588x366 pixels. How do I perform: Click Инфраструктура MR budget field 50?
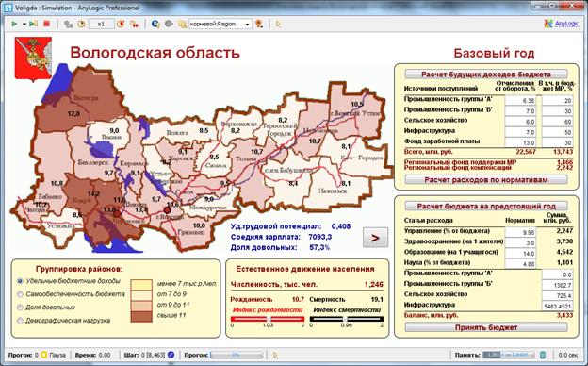[x=558, y=132]
